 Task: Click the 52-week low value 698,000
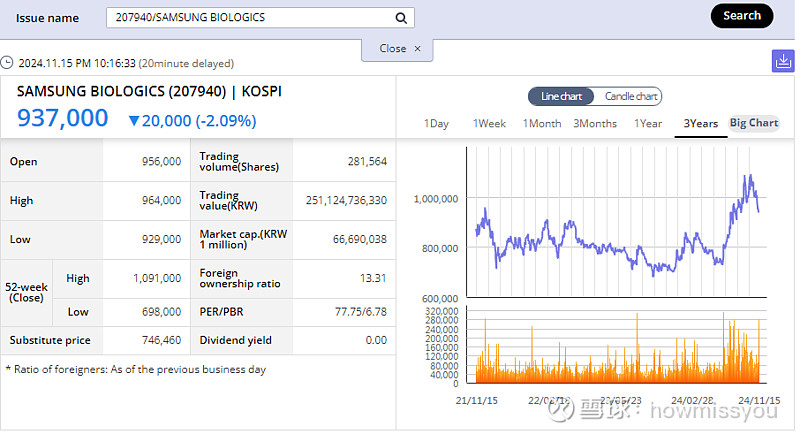161,312
